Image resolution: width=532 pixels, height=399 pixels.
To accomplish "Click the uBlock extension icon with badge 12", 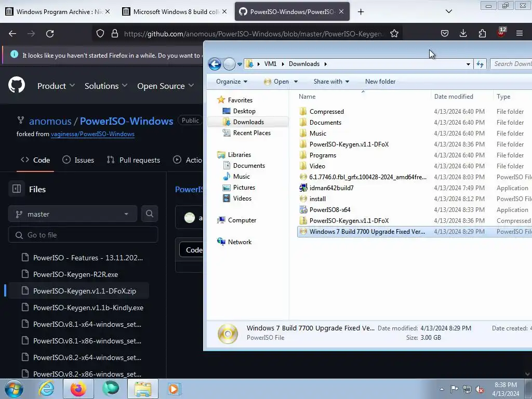I will (501, 33).
